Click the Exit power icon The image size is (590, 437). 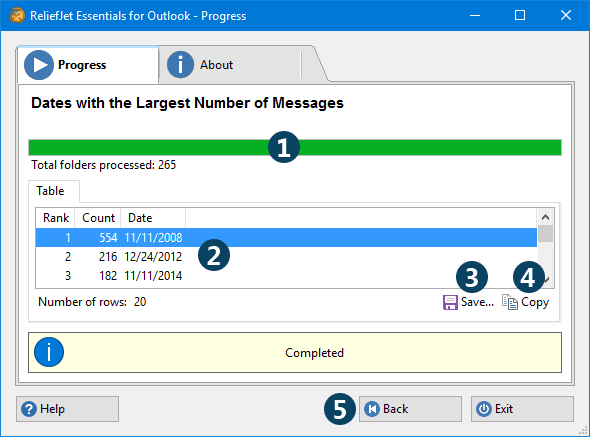pos(484,409)
